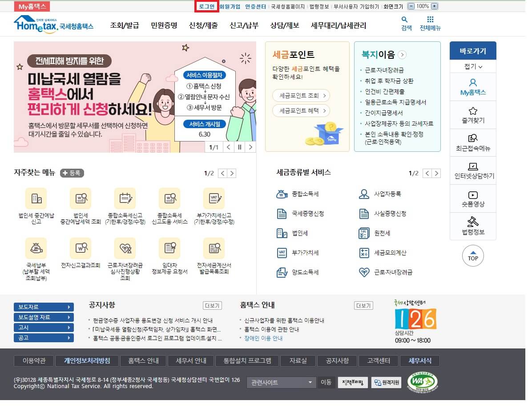Image resolution: width=532 pixels, height=409 pixels.
Task: Open 인증센터 link
Action: (x=255, y=6)
